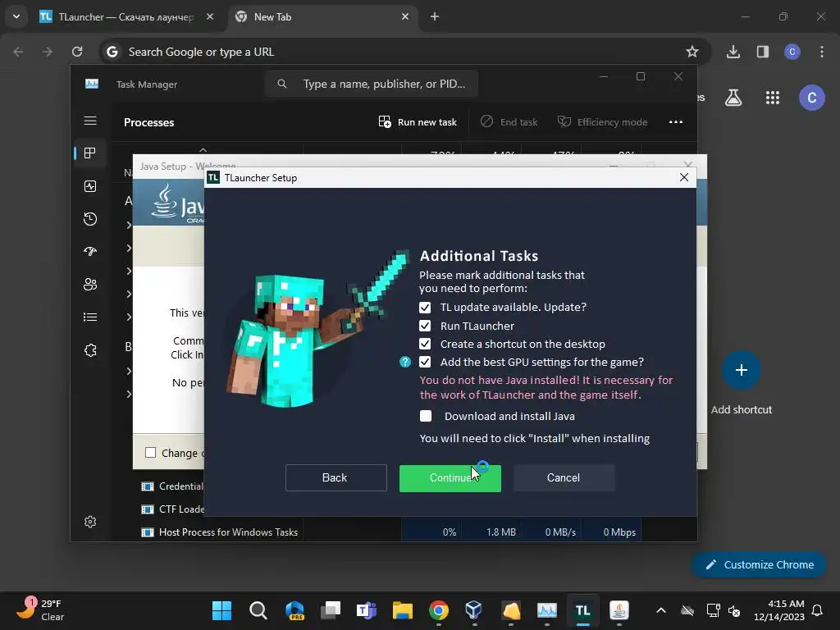
Task: Toggle 'Add the best GPU settings' checkbox
Action: [425, 362]
